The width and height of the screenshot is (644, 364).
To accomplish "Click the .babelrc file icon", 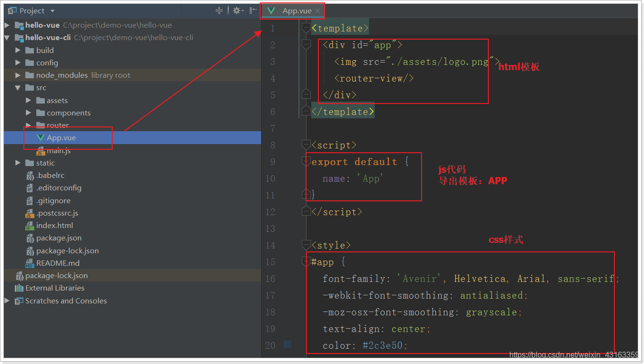I will click(30, 175).
